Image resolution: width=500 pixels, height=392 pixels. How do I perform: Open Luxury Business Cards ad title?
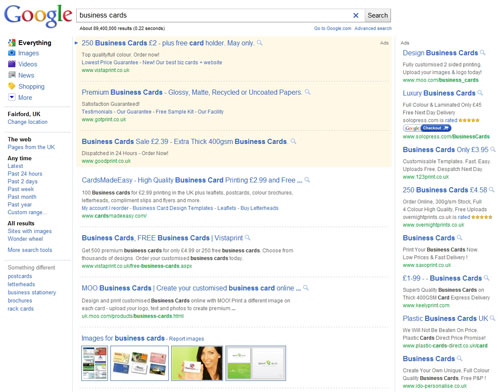click(x=439, y=93)
